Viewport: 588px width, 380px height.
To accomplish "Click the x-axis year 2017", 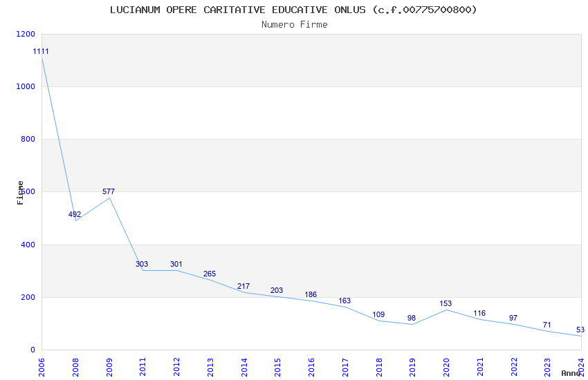I will coord(345,367).
